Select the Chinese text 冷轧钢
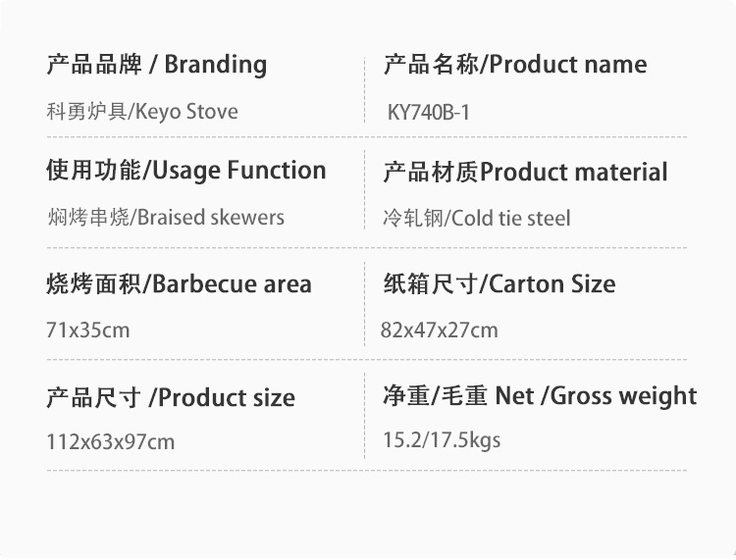736x560 pixels. pyautogui.click(x=412, y=219)
